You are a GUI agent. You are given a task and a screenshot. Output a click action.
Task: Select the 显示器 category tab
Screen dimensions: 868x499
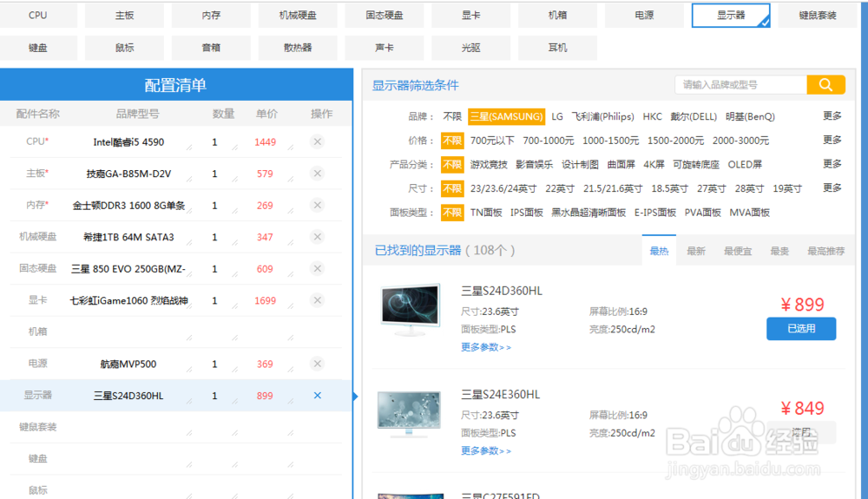pyautogui.click(x=731, y=16)
